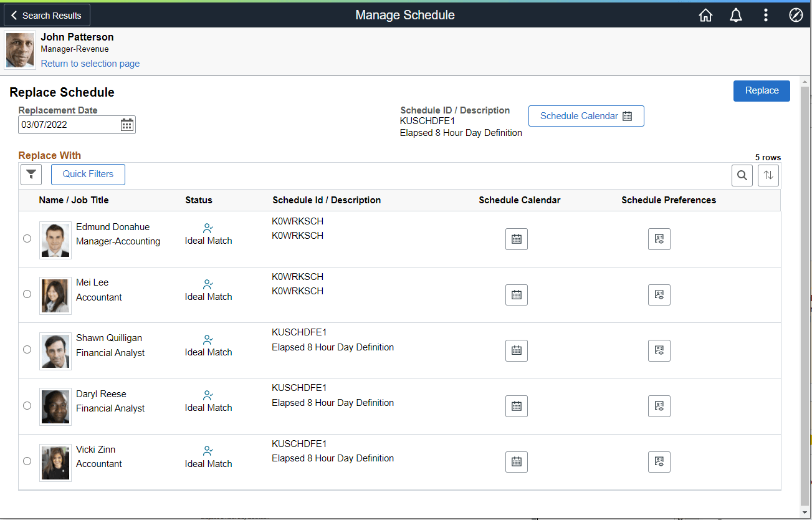The image size is (812, 520).
Task: Expand the Quick Filters options
Action: [x=88, y=174]
